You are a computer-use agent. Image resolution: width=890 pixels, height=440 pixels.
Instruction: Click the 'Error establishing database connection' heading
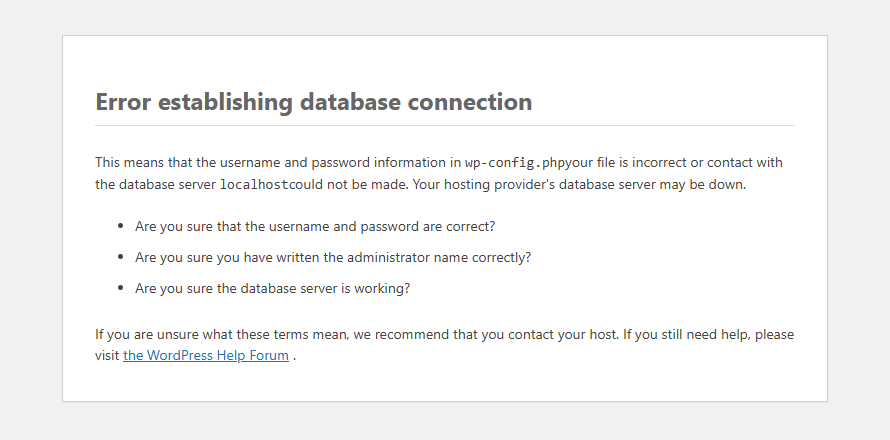point(313,102)
